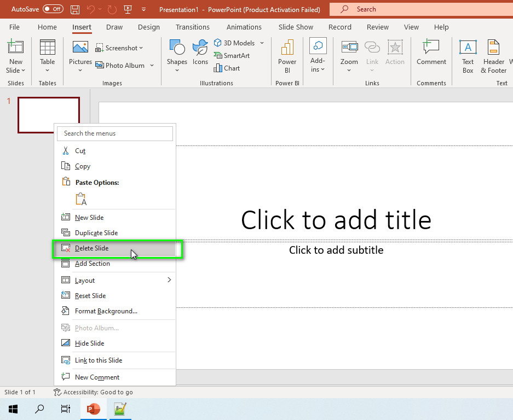Click the Power BI icon

(x=287, y=56)
